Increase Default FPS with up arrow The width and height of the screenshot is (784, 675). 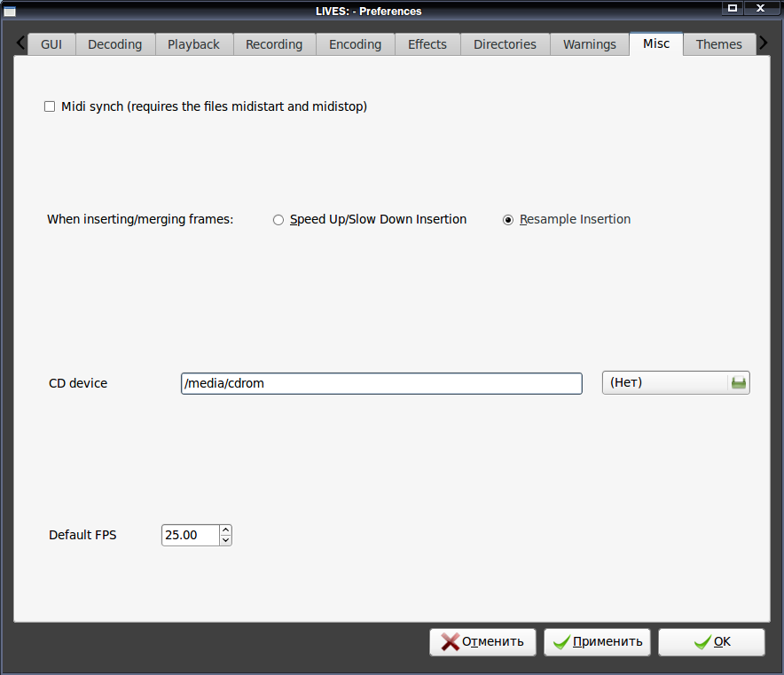coord(225,530)
